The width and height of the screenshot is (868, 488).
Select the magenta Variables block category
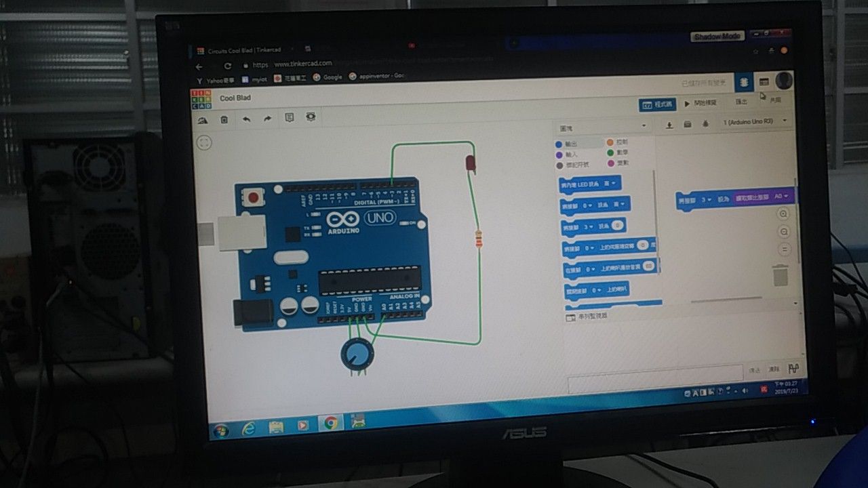tap(619, 163)
